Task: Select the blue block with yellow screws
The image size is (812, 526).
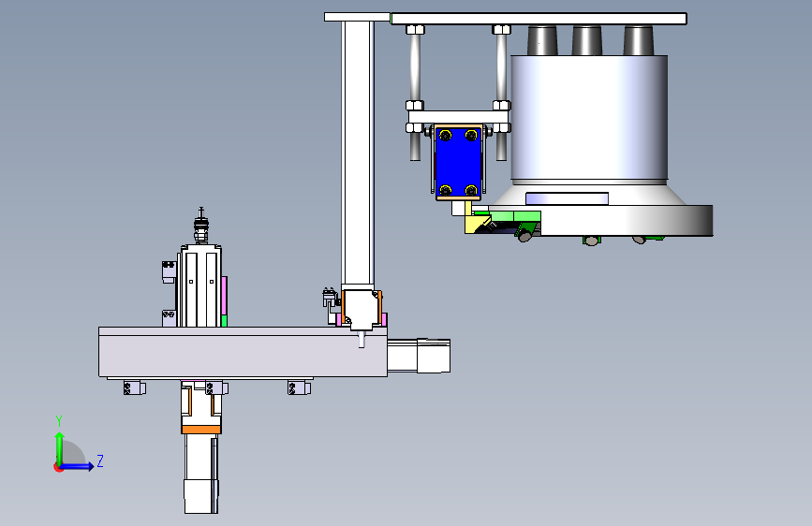Action: (x=458, y=162)
